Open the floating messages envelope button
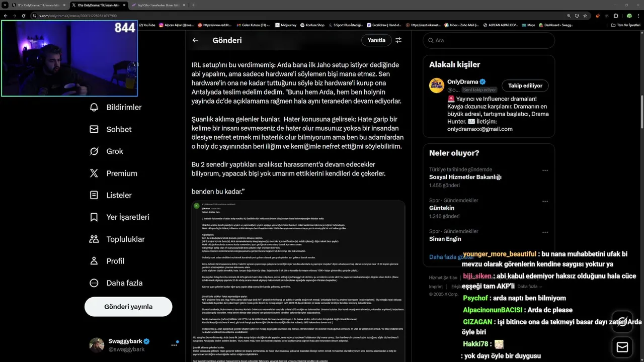644x362 pixels. 622,347
